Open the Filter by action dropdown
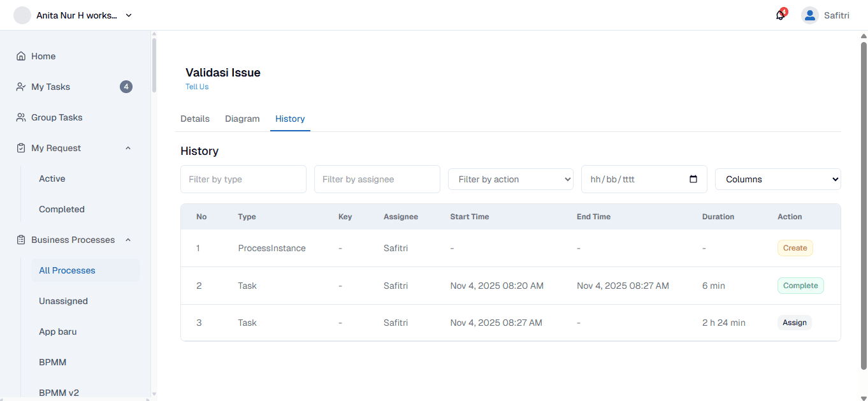Image resolution: width=868 pixels, height=401 pixels. pyautogui.click(x=510, y=179)
